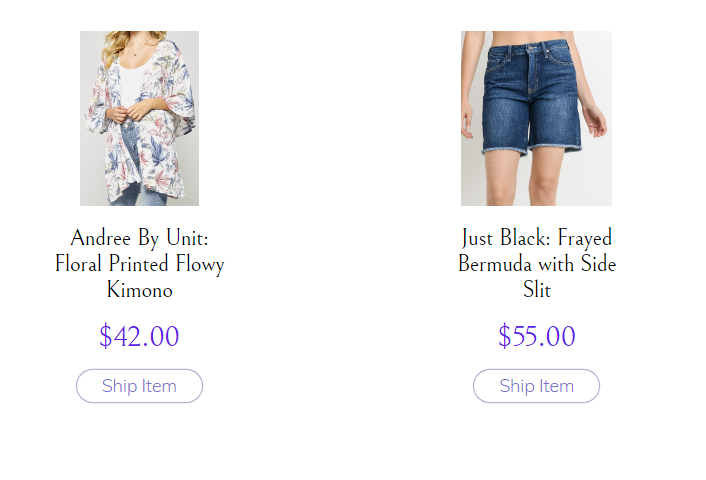View the model wearing the printed kimono
This screenshot has height=480, width=706.
click(139, 118)
